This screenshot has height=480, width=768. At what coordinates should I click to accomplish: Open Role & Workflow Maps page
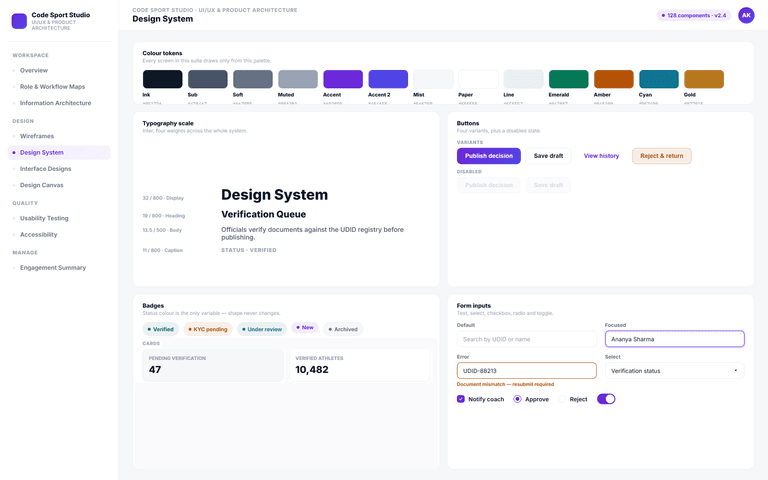coord(52,87)
